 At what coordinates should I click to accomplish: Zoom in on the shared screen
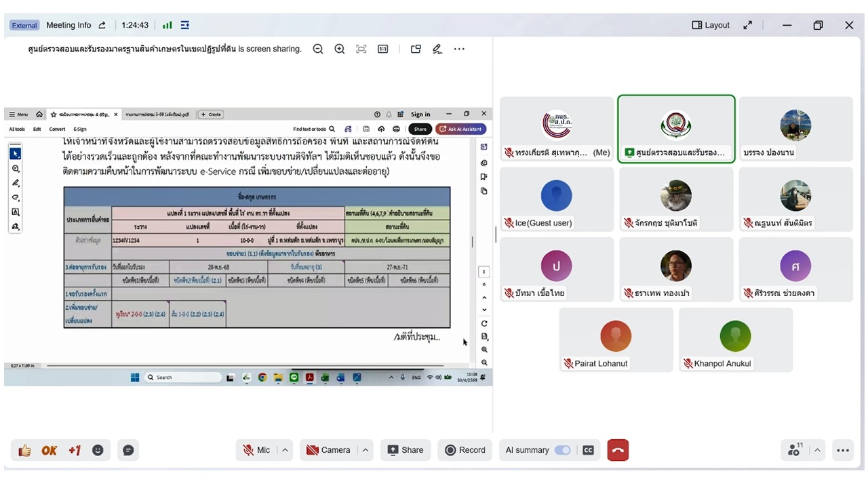[x=340, y=49]
